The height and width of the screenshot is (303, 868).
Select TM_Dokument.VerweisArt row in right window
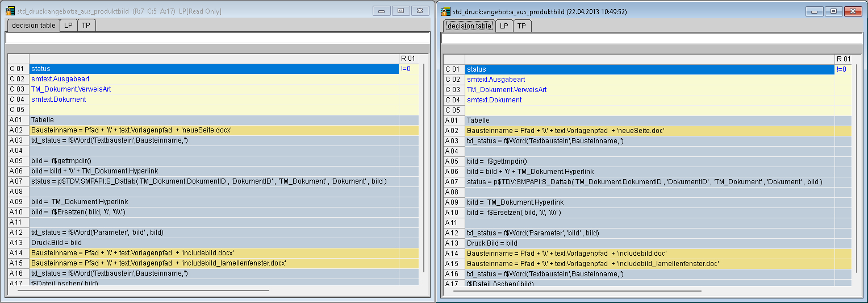650,90
